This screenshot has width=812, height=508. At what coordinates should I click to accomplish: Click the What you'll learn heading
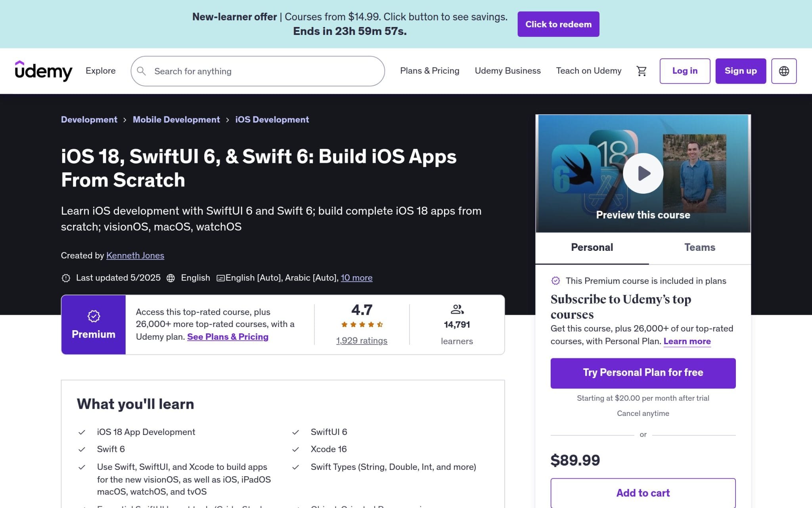point(135,404)
